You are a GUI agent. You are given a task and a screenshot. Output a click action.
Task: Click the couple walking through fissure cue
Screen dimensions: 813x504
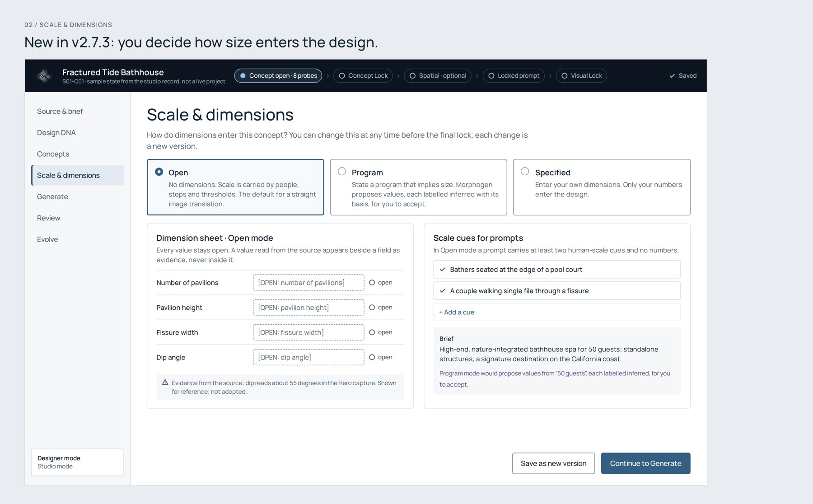coord(557,291)
